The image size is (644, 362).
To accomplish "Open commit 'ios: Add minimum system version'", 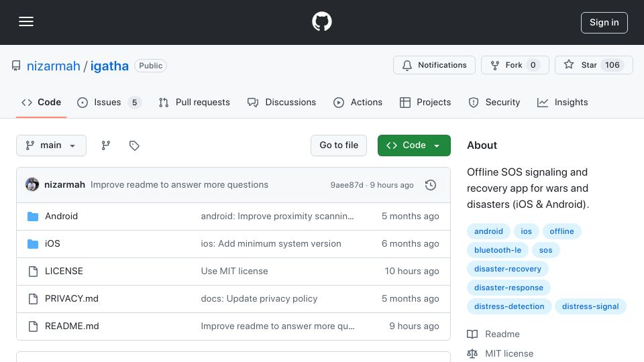I will [270, 244].
